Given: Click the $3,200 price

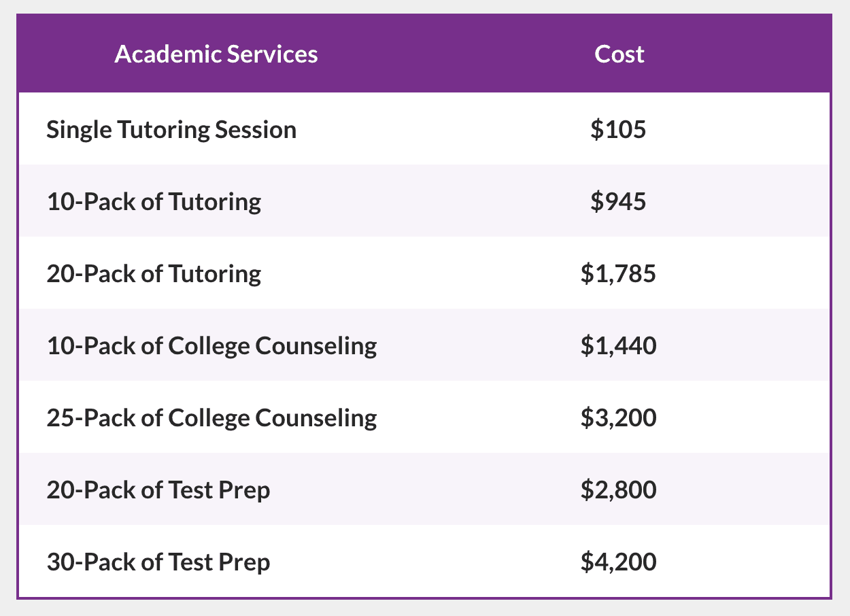Looking at the screenshot, I should 618,418.
